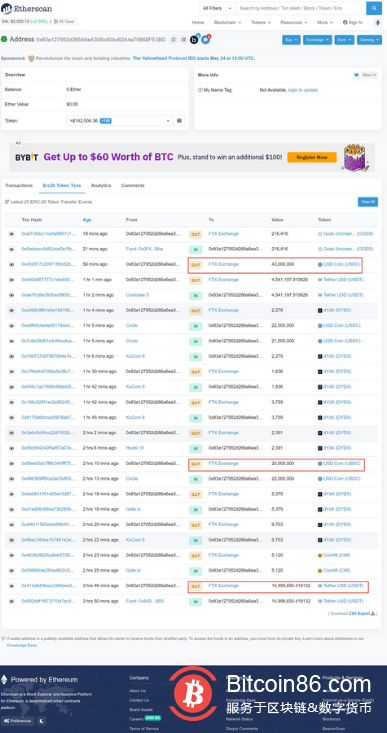
Task: Click eye icon for 1 hr 4 mins ago row
Action: tap(12, 310)
